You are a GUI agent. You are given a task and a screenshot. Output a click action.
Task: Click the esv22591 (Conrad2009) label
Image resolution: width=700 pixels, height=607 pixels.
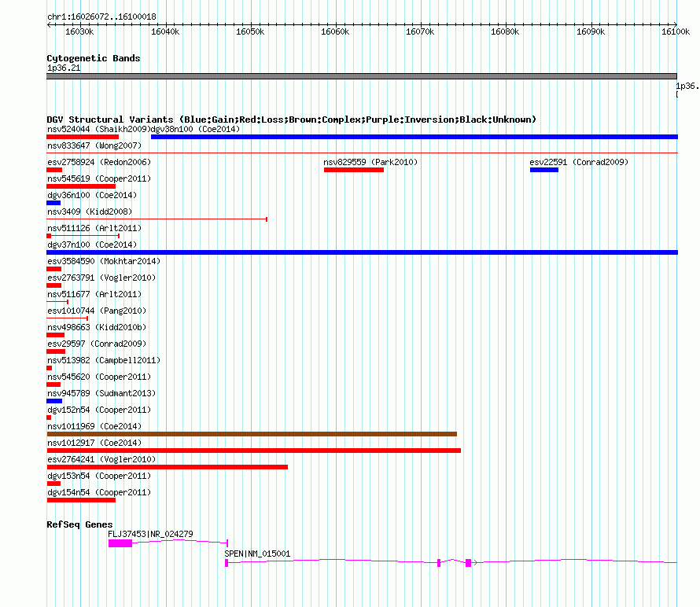click(579, 162)
